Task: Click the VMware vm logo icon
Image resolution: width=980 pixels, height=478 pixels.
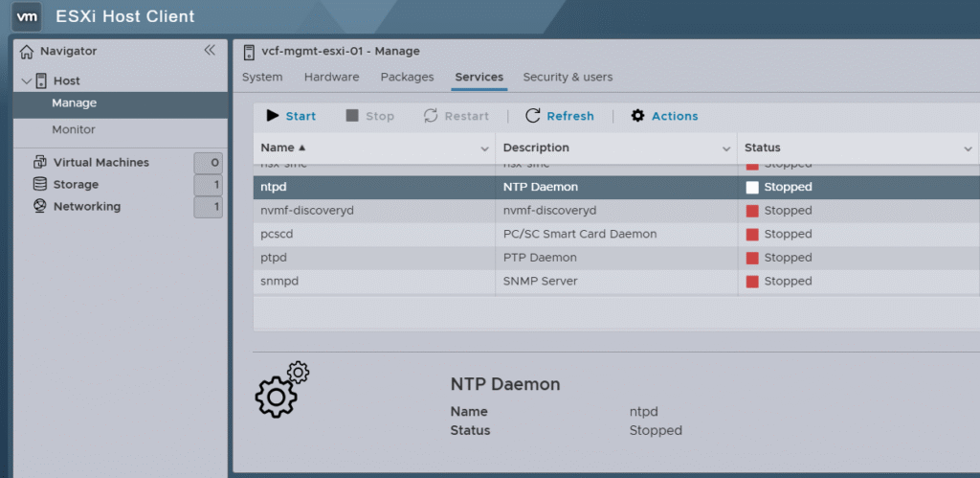Action: pos(28,16)
